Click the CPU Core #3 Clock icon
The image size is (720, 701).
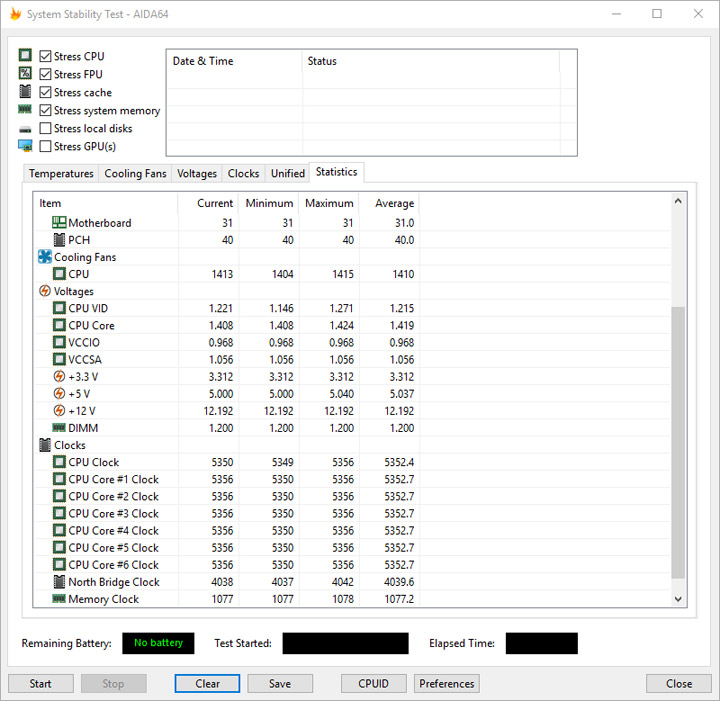[x=59, y=513]
